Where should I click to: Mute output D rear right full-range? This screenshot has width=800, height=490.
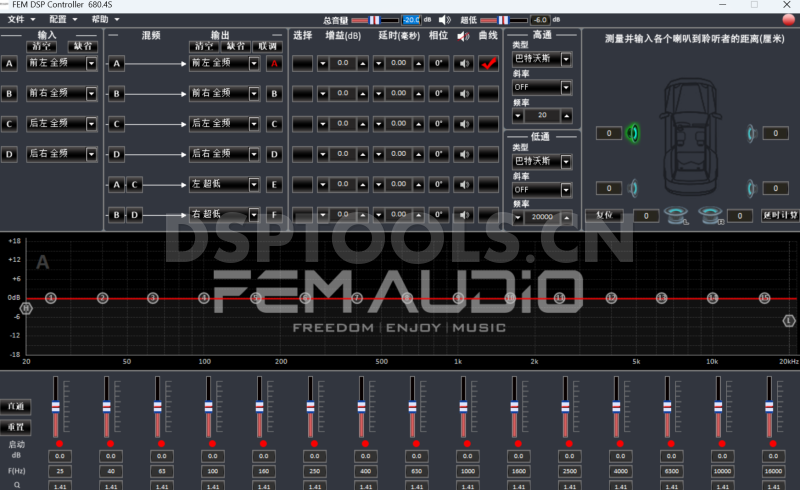point(463,154)
